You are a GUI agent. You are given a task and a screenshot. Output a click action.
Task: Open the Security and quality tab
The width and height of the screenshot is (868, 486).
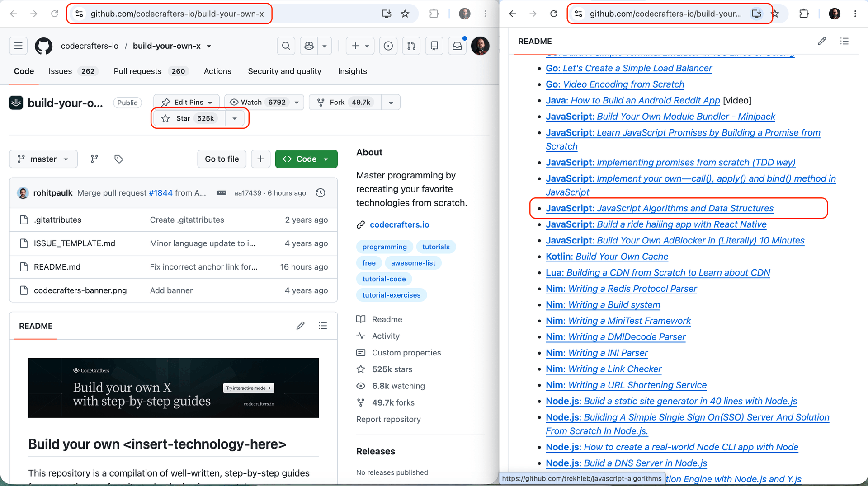click(x=284, y=71)
